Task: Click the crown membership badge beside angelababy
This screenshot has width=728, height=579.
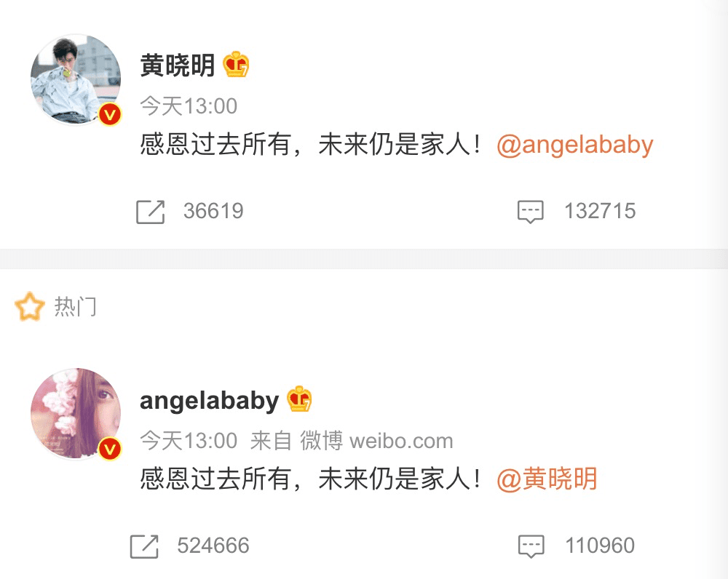Action: coord(299,399)
